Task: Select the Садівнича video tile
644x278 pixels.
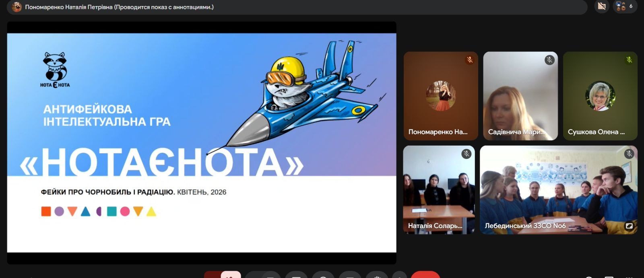Action: coord(520,96)
